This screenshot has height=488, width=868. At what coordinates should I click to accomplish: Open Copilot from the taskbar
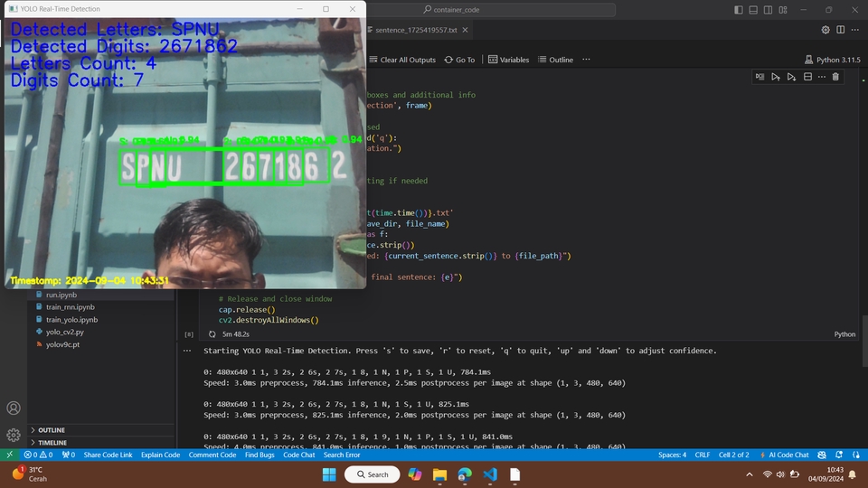coord(415,474)
